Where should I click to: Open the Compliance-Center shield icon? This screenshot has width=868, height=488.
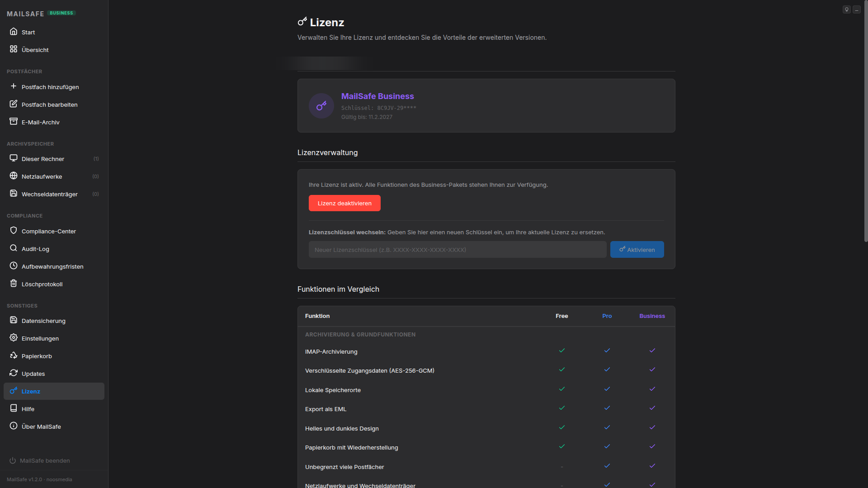[x=14, y=231]
